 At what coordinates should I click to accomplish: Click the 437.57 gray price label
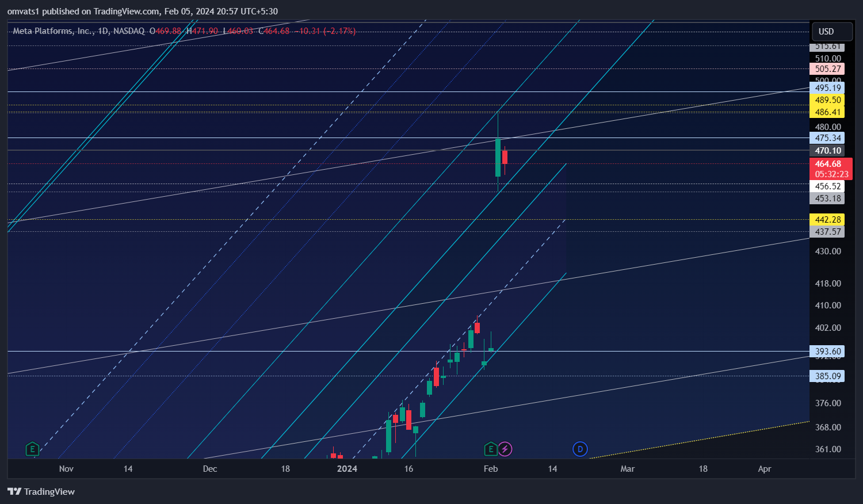pos(828,232)
